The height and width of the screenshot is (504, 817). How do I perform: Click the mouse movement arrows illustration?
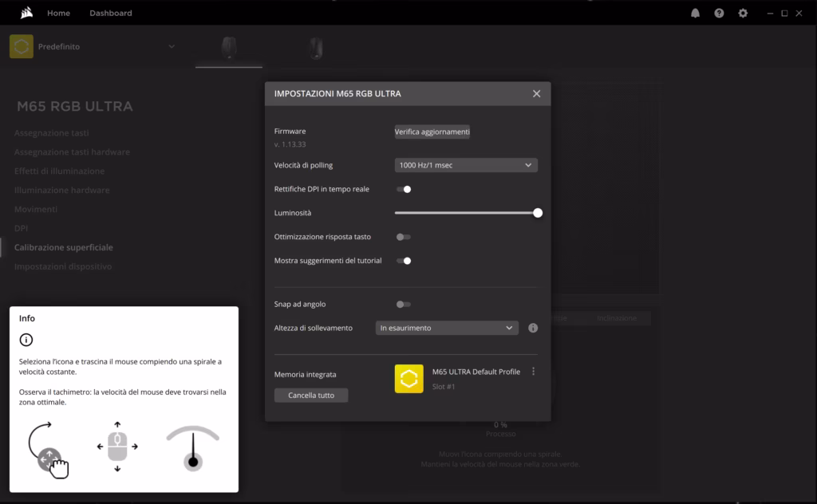tap(117, 447)
